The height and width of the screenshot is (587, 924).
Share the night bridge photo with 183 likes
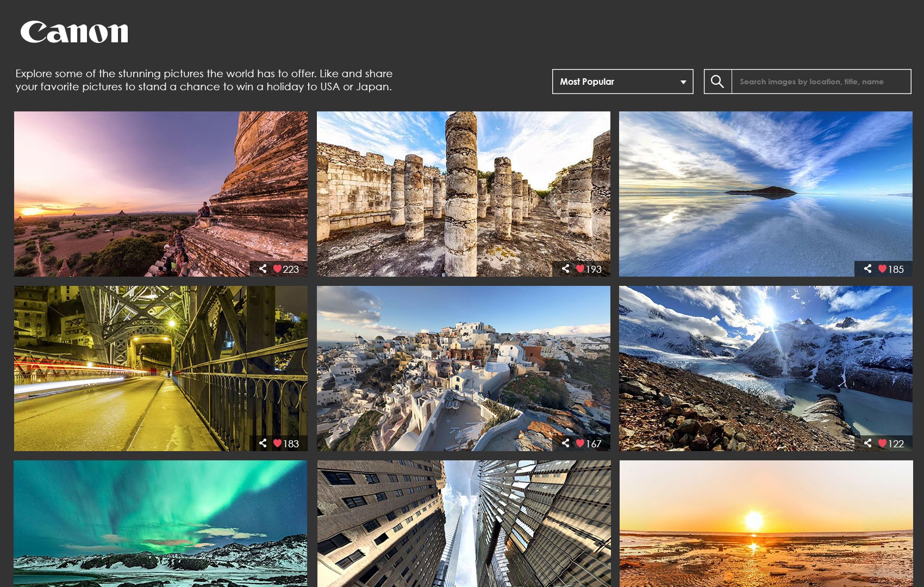point(263,443)
